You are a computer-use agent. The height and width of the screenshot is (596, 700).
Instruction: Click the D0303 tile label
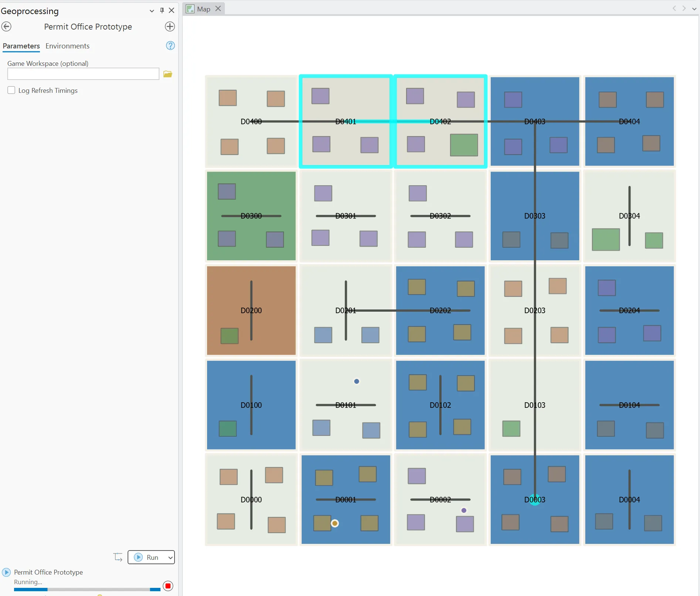tap(535, 216)
